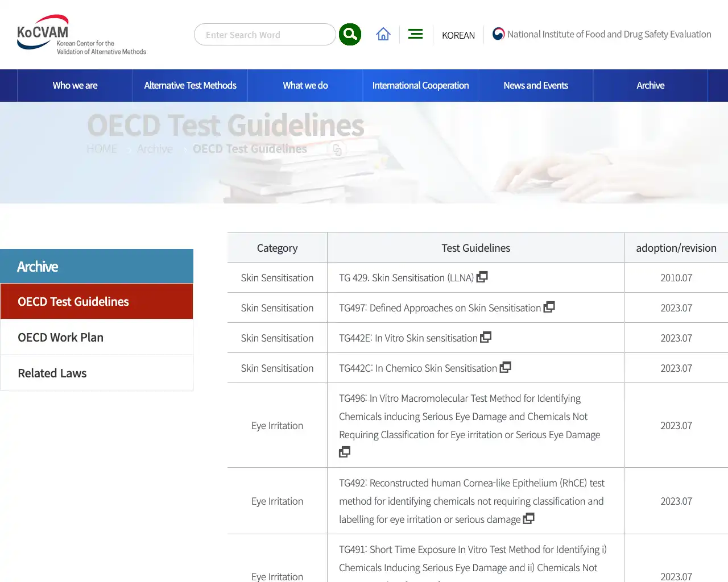Click the Archive sidebar header
This screenshot has height=582, width=728.
click(x=97, y=266)
